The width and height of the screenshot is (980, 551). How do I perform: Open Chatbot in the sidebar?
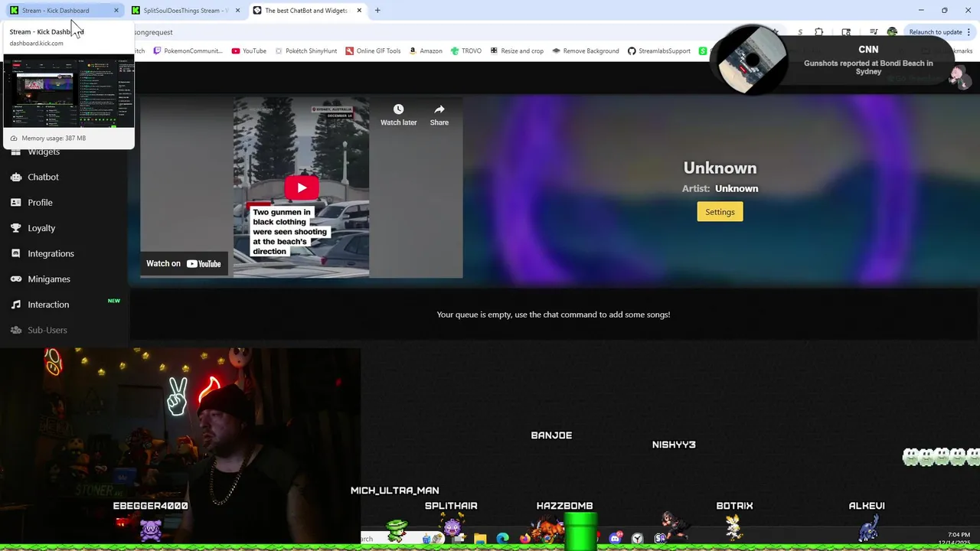tap(43, 177)
